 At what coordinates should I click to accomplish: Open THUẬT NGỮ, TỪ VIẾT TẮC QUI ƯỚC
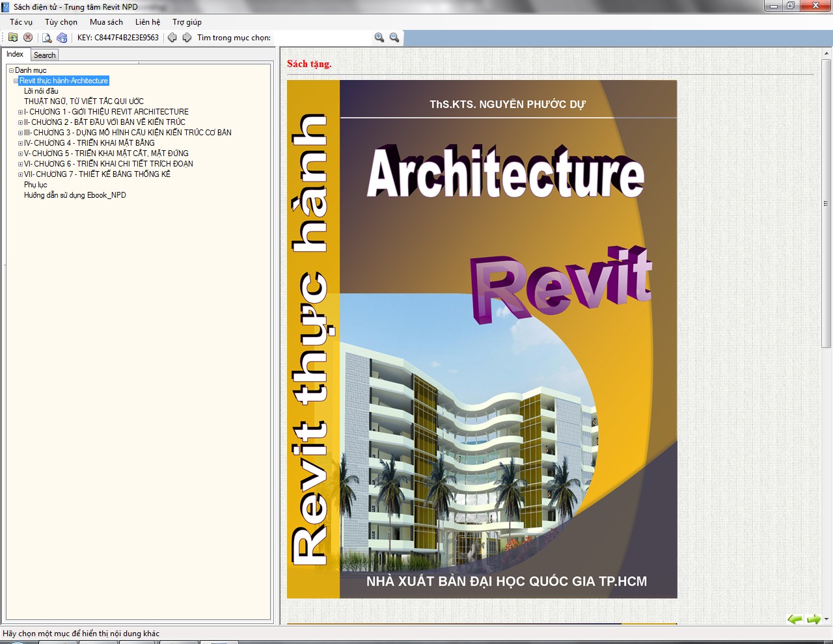pos(84,101)
